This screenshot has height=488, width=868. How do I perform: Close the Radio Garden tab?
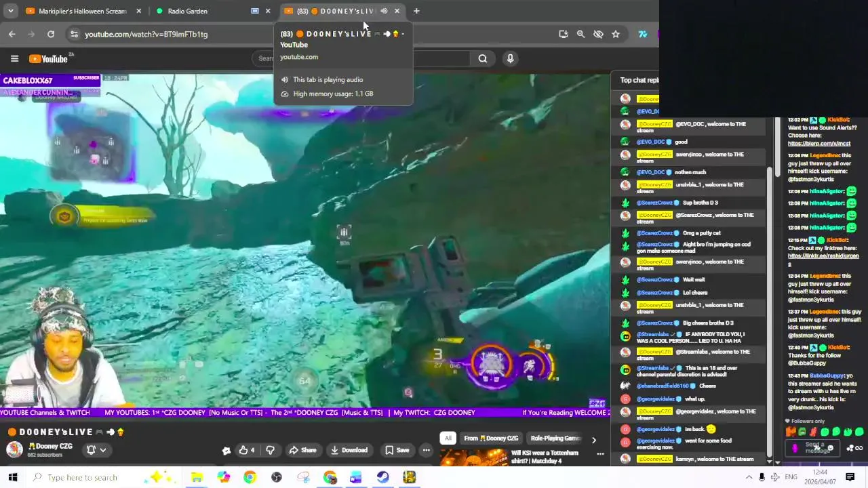pos(268,11)
